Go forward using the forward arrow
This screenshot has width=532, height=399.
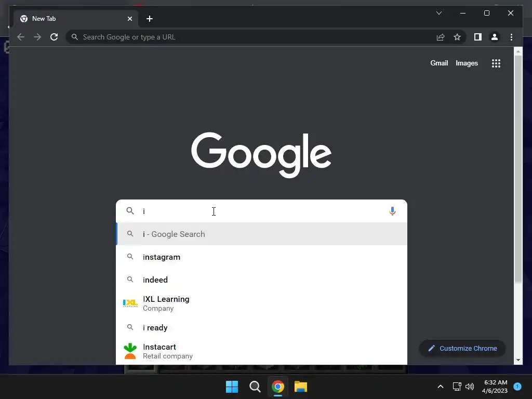click(x=37, y=37)
